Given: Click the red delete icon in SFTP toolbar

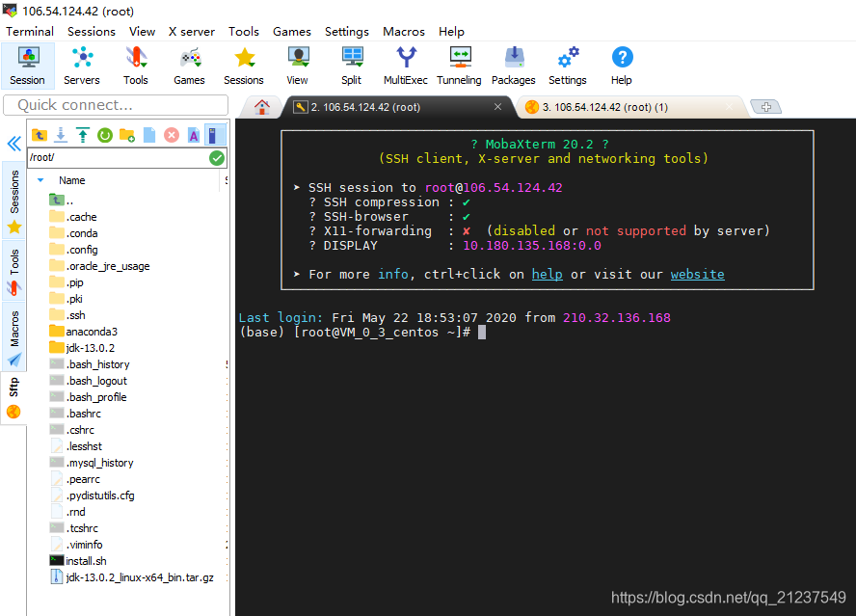Looking at the screenshot, I should pyautogui.click(x=172, y=135).
